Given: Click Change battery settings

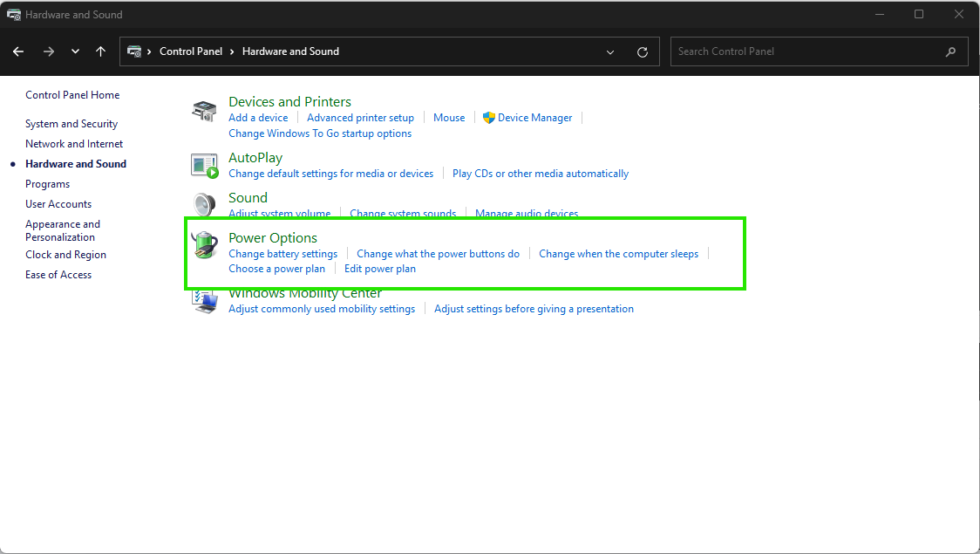Looking at the screenshot, I should coord(282,254).
